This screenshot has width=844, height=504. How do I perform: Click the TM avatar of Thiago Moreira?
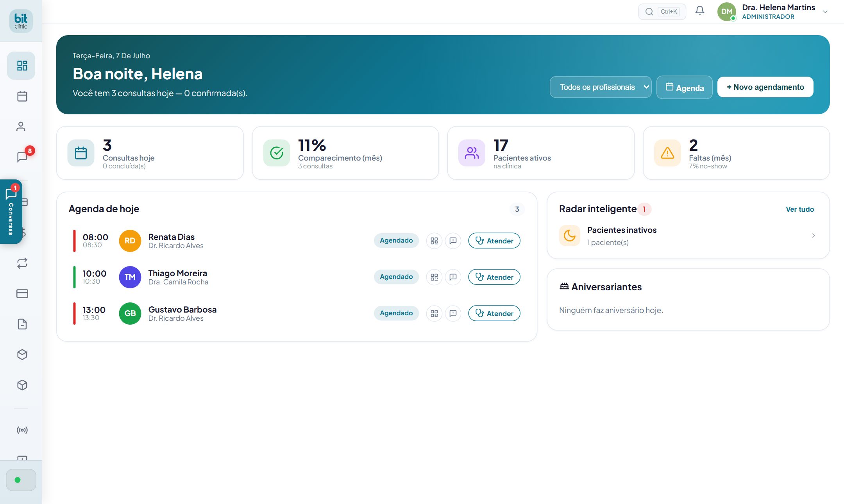click(130, 277)
